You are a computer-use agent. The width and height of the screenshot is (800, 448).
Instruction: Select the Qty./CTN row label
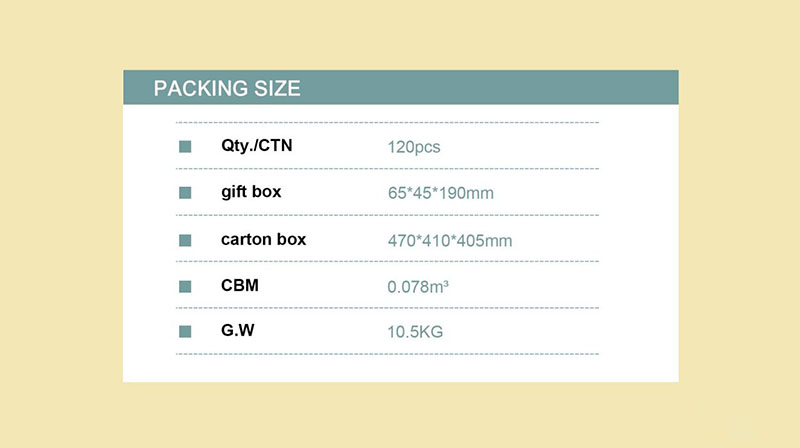click(257, 146)
